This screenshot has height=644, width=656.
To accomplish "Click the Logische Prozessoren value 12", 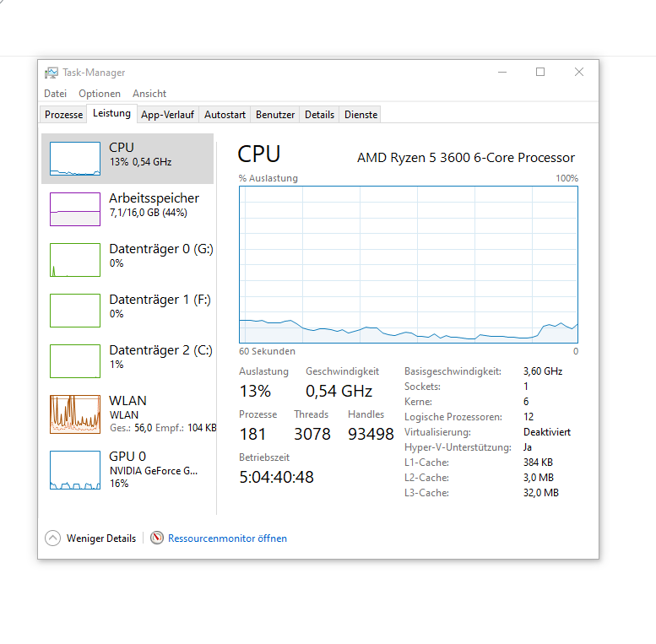I will coord(529,417).
